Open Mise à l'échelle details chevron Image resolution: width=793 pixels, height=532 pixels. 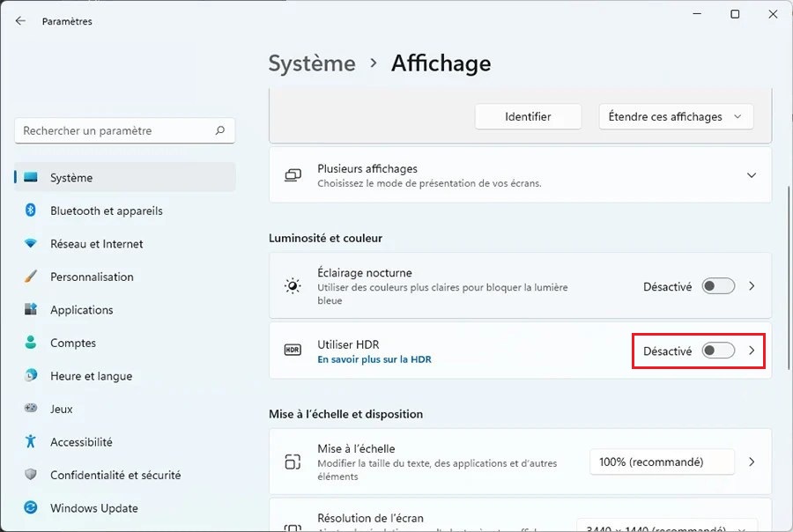click(x=752, y=462)
